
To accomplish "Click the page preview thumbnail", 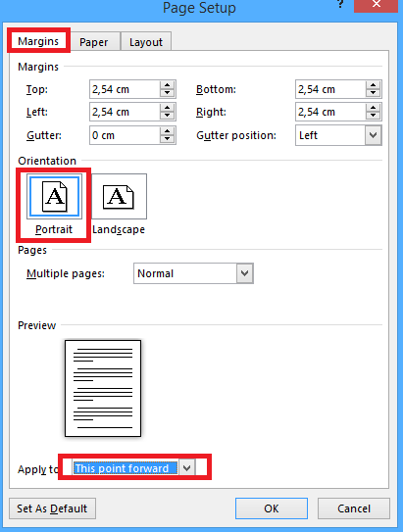I will (x=103, y=389).
